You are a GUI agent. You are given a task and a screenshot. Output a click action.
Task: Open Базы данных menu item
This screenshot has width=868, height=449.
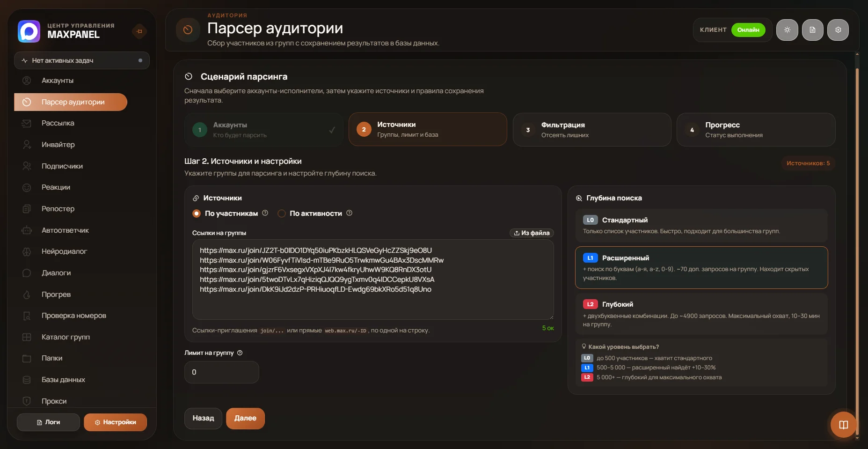click(x=71, y=380)
